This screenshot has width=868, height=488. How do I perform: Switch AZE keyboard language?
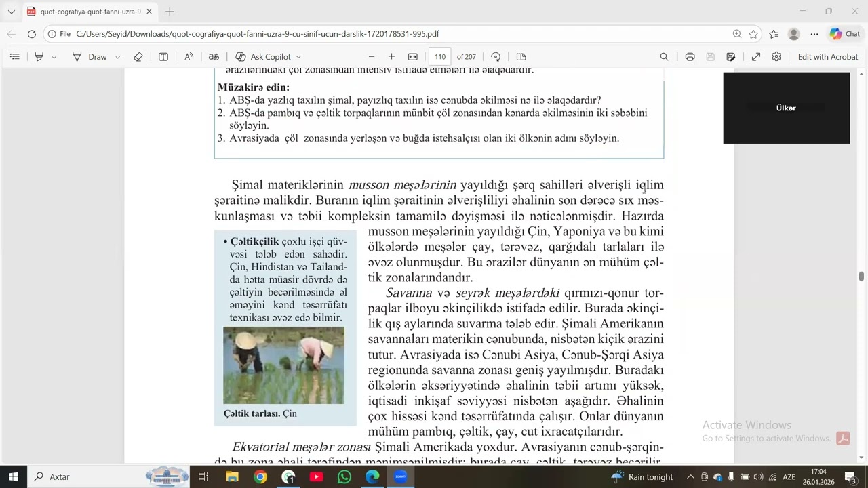click(x=789, y=476)
